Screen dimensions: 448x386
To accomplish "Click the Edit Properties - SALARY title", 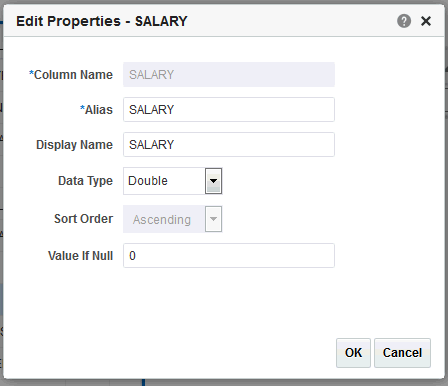I will click(x=102, y=21).
